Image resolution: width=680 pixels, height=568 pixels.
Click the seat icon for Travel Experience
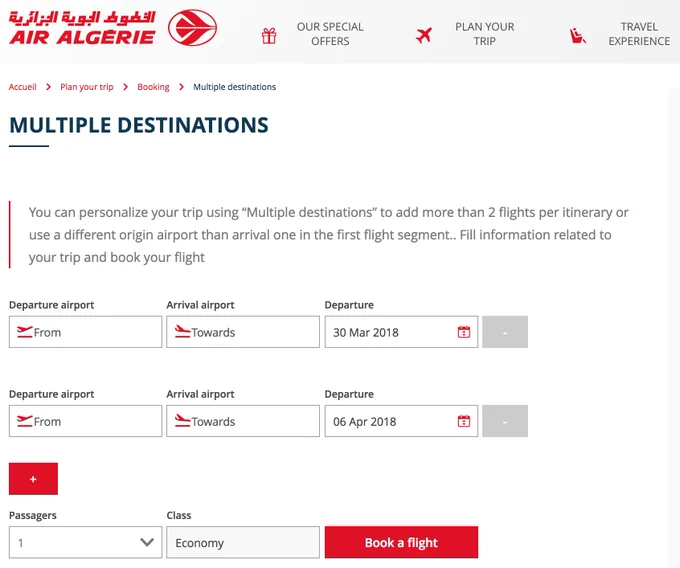(x=578, y=36)
